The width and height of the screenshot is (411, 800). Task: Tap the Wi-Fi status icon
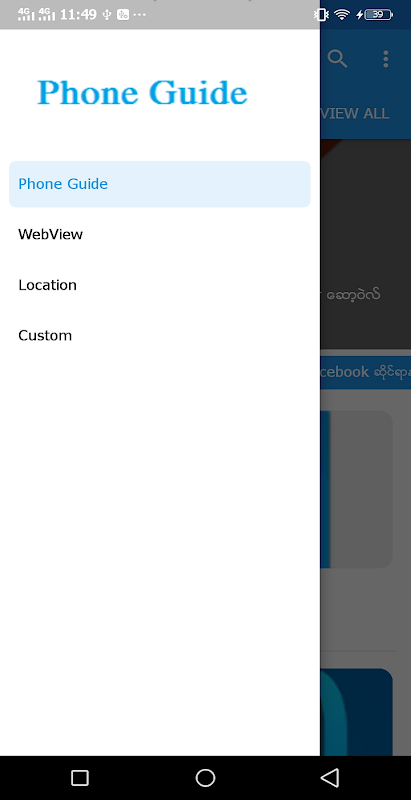click(x=342, y=15)
